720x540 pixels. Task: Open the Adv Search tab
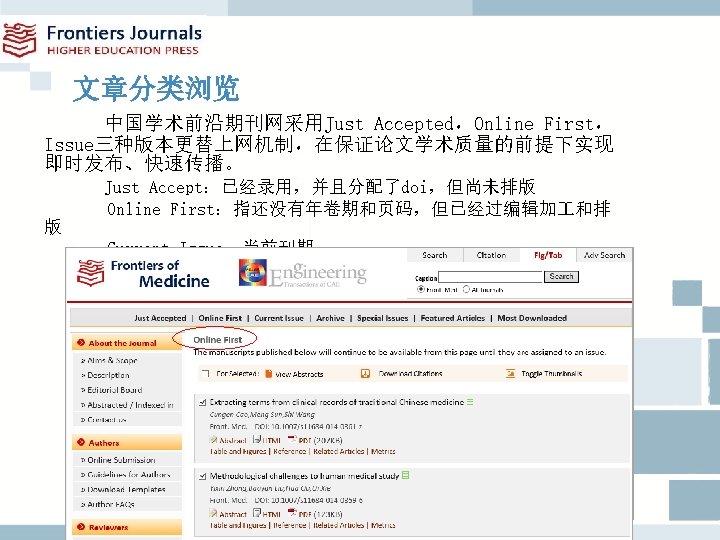pos(604,255)
